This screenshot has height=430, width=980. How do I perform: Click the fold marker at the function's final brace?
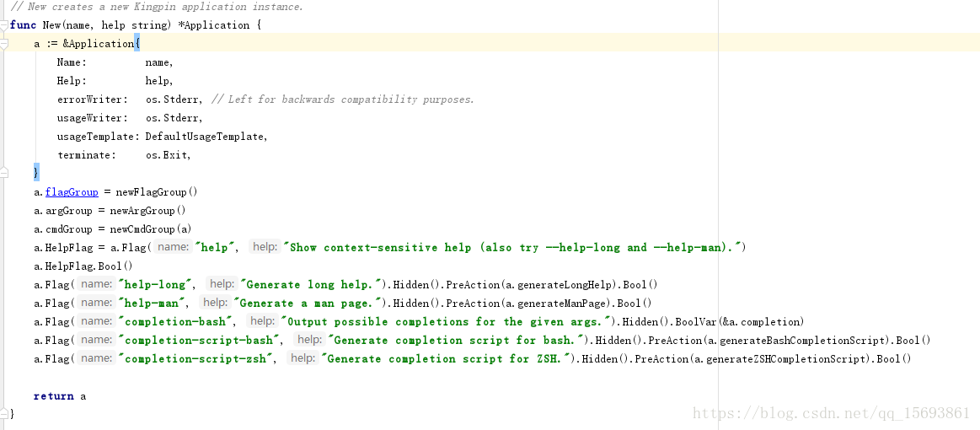click(x=4, y=413)
